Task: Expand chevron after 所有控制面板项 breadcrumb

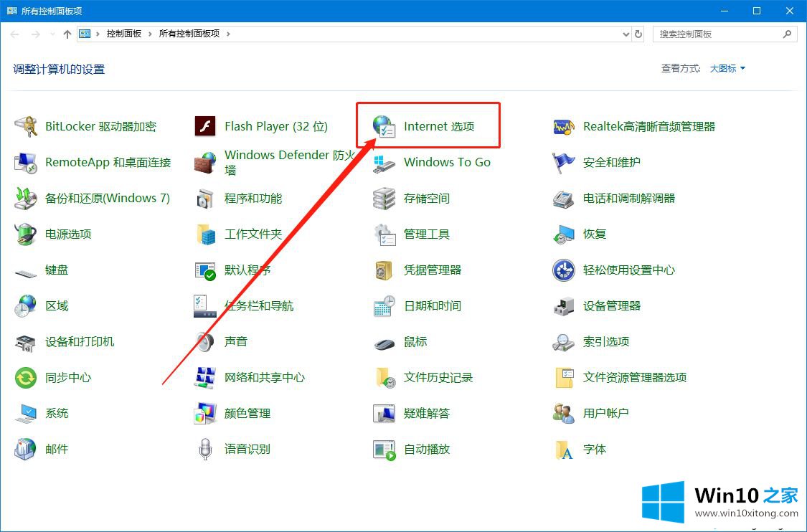Action: click(x=228, y=34)
